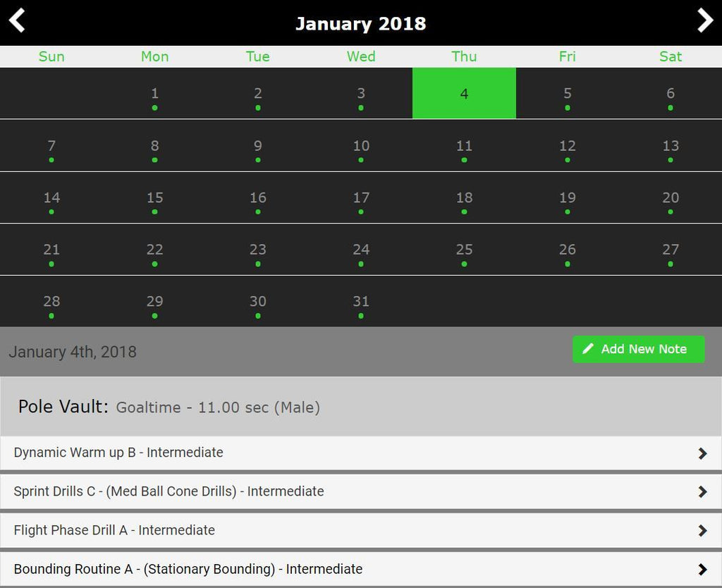Click the Sat weekday header

click(671, 56)
